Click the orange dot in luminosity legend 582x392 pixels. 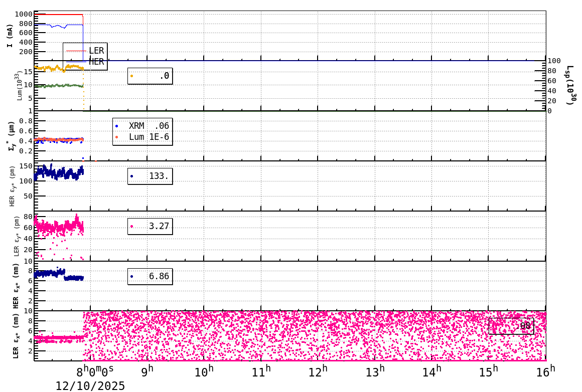tap(132, 75)
